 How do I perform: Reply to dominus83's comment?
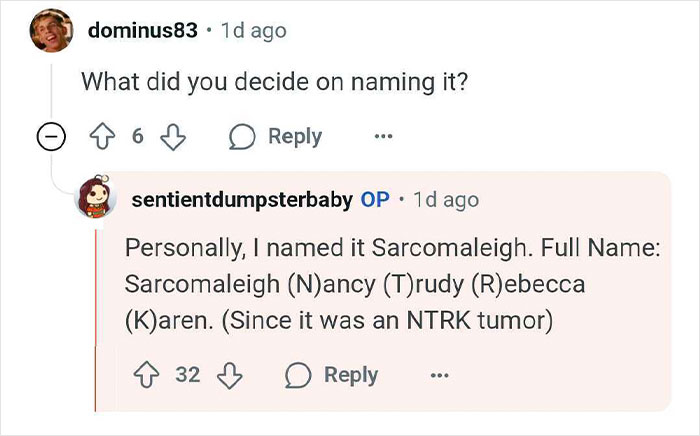pos(276,137)
